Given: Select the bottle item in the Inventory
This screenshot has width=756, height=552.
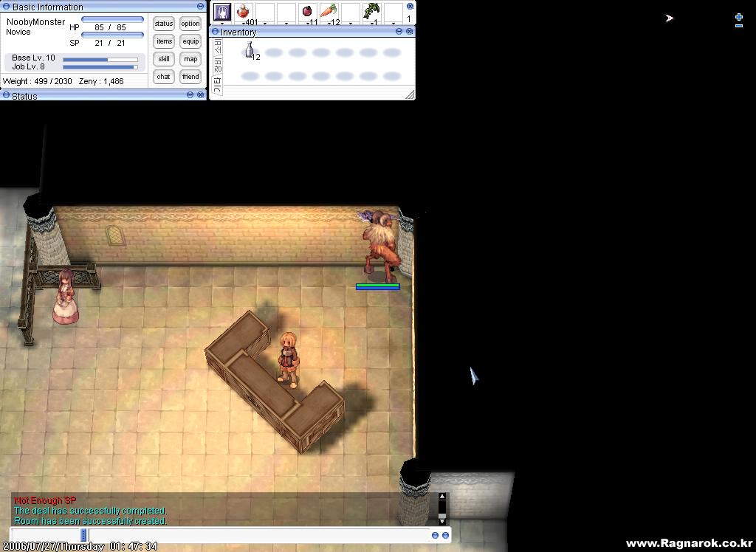Looking at the screenshot, I should pyautogui.click(x=250, y=49).
